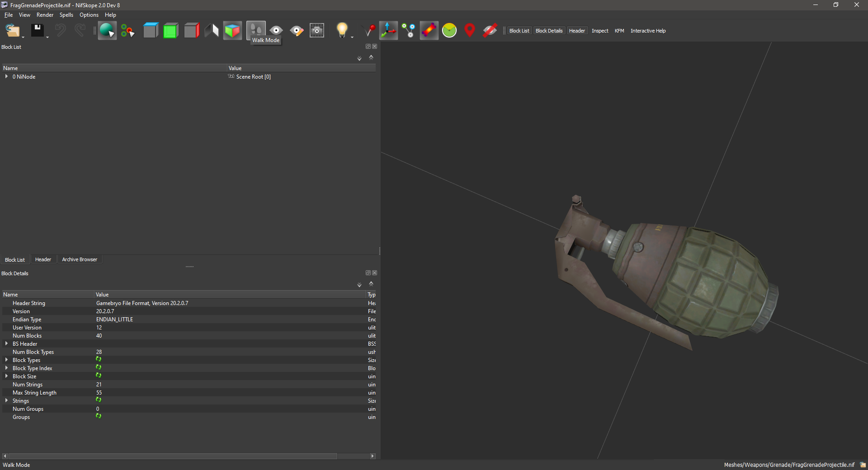Click the Save file floppy icon

(x=37, y=31)
